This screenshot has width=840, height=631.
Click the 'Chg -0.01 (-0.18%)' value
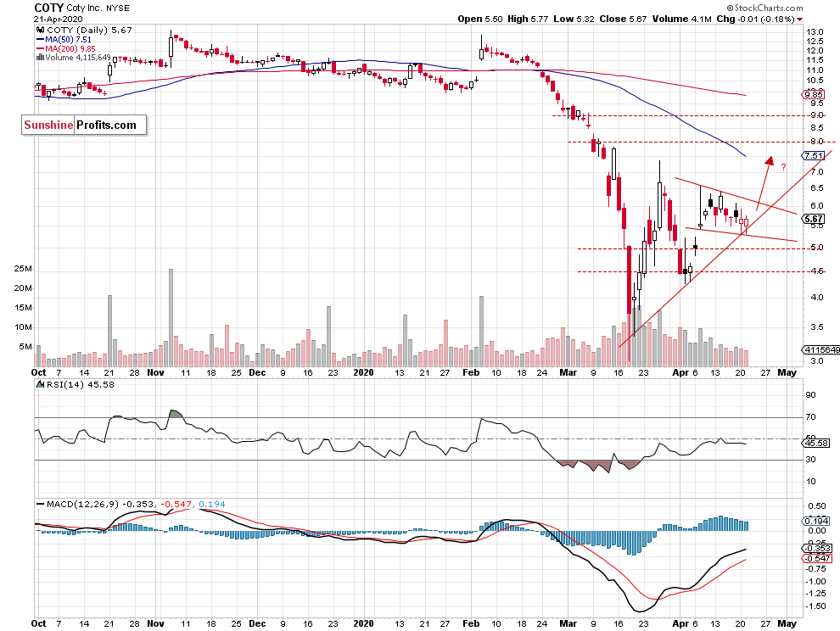click(755, 19)
